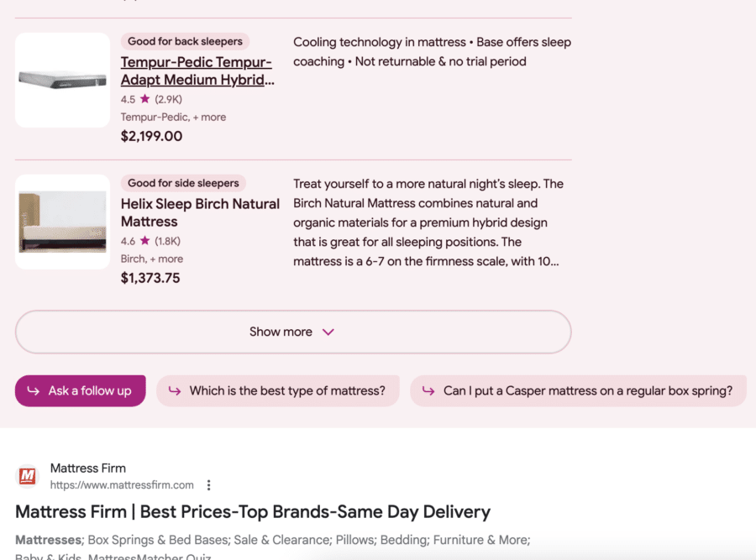Click the 'Tempur-Pedic, + more' sellers text
The height and width of the screenshot is (560, 756).
coord(173,117)
